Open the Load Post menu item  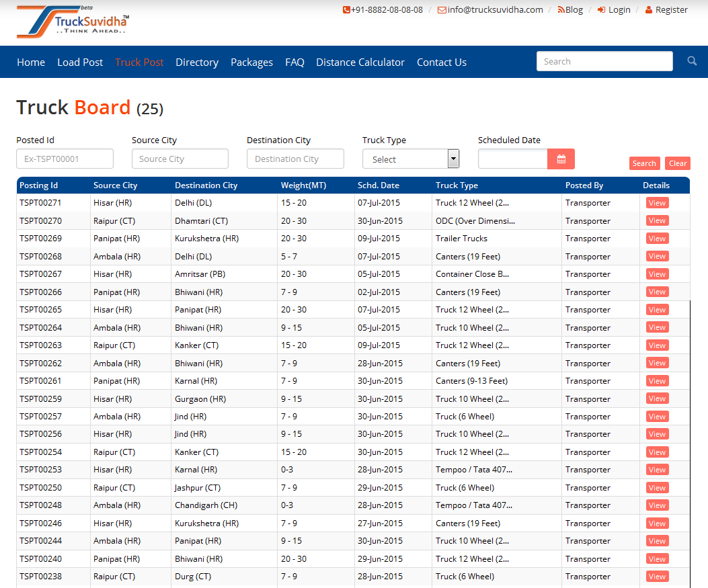coord(80,62)
